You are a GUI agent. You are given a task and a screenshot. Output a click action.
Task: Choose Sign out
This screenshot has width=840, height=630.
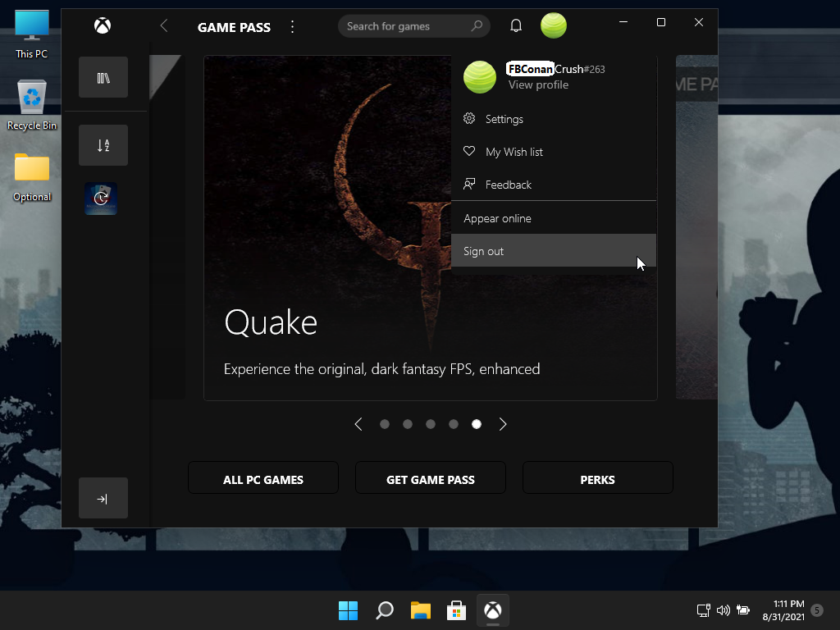(554, 251)
